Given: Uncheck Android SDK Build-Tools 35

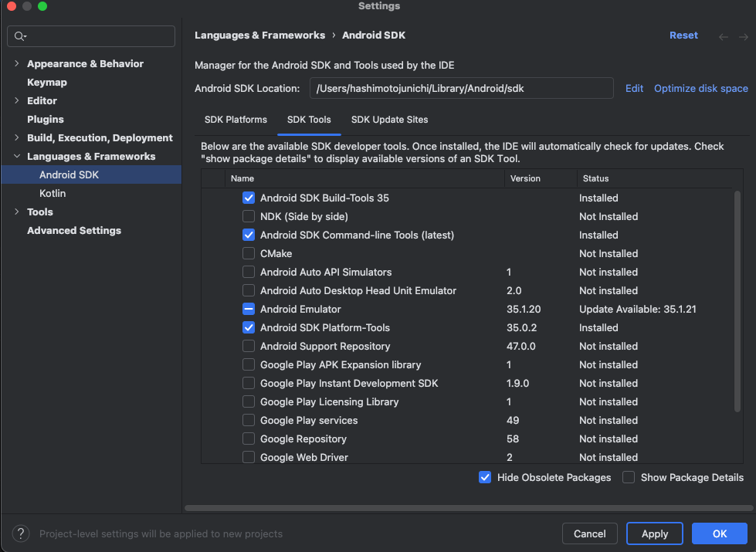Looking at the screenshot, I should pyautogui.click(x=249, y=198).
